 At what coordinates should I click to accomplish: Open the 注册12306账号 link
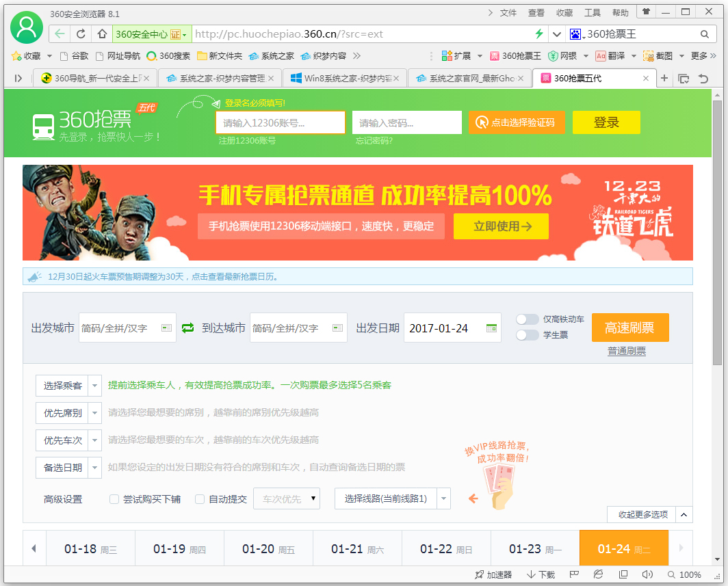pos(248,141)
